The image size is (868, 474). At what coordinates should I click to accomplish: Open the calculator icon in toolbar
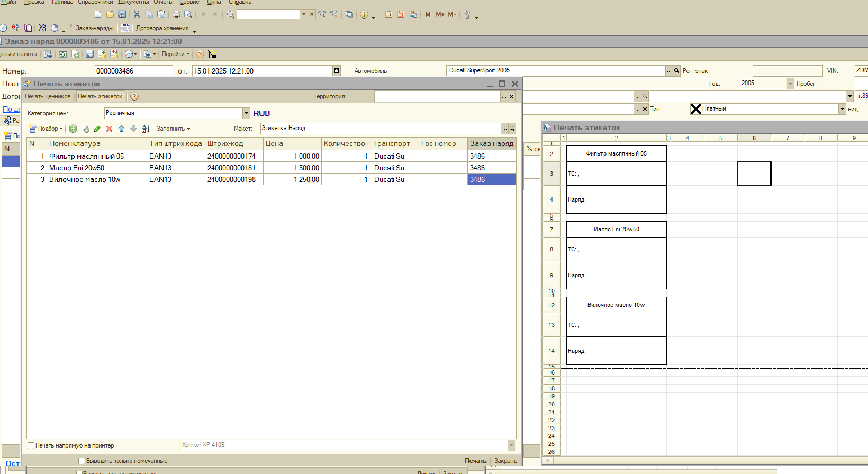pos(388,14)
